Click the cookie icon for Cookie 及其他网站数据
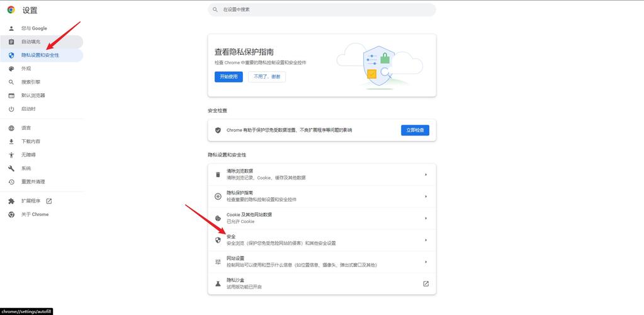This screenshot has width=644, height=315. click(x=218, y=219)
